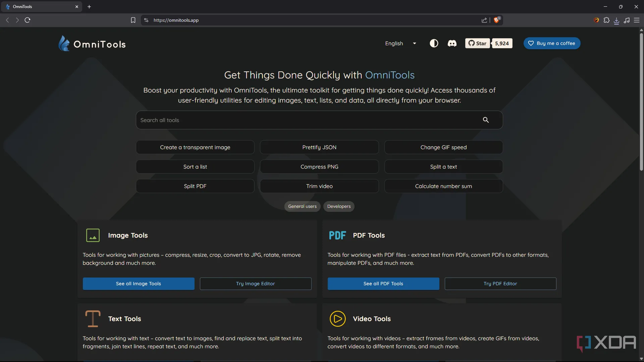Click Try PDF Editor button

[500, 284]
